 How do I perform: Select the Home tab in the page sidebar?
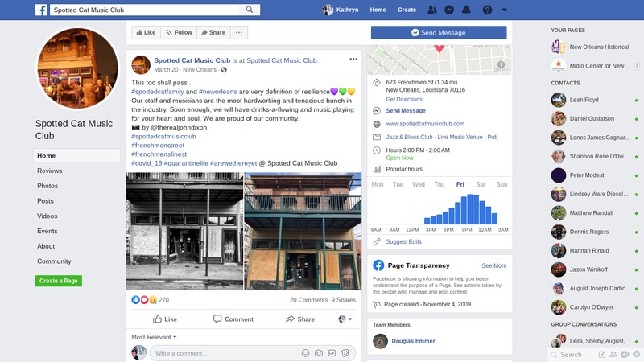(x=76, y=155)
